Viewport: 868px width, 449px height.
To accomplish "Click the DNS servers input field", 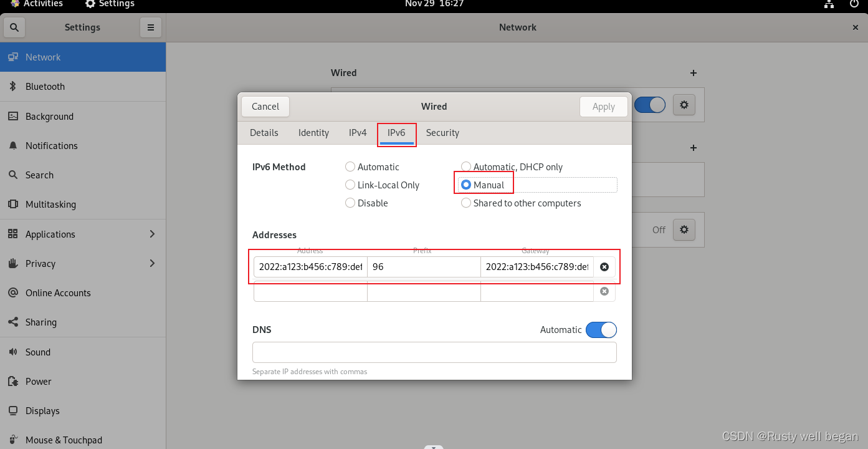I will click(x=434, y=352).
